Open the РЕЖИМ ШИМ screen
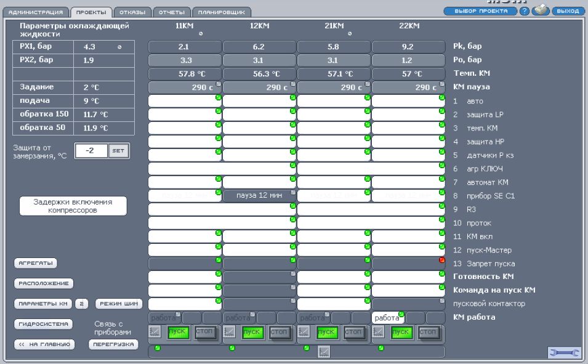 119,304
